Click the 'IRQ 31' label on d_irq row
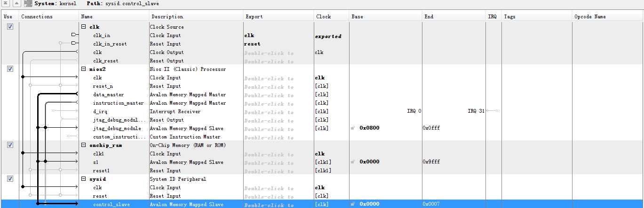Viewport: 644px width, 208px height. click(x=476, y=111)
